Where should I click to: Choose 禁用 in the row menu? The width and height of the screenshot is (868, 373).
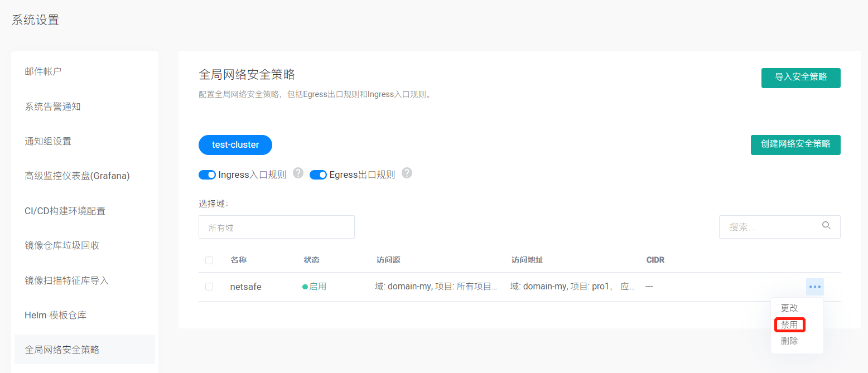[789, 324]
